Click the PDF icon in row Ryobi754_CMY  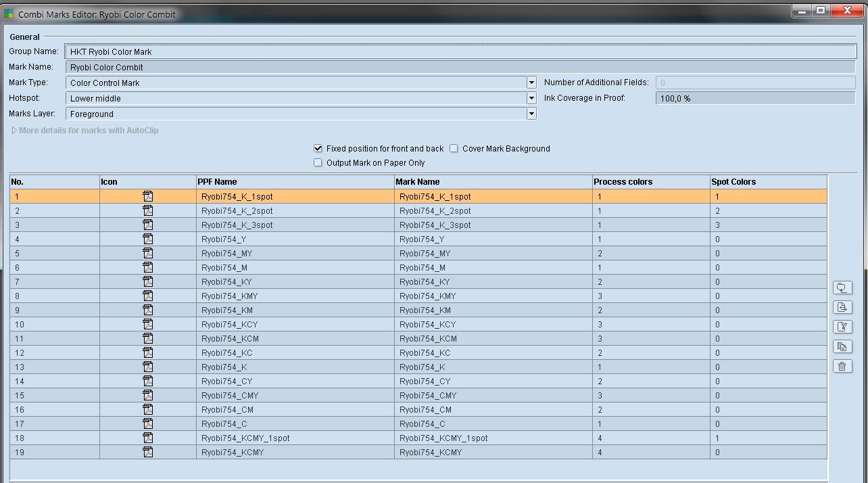148,395
